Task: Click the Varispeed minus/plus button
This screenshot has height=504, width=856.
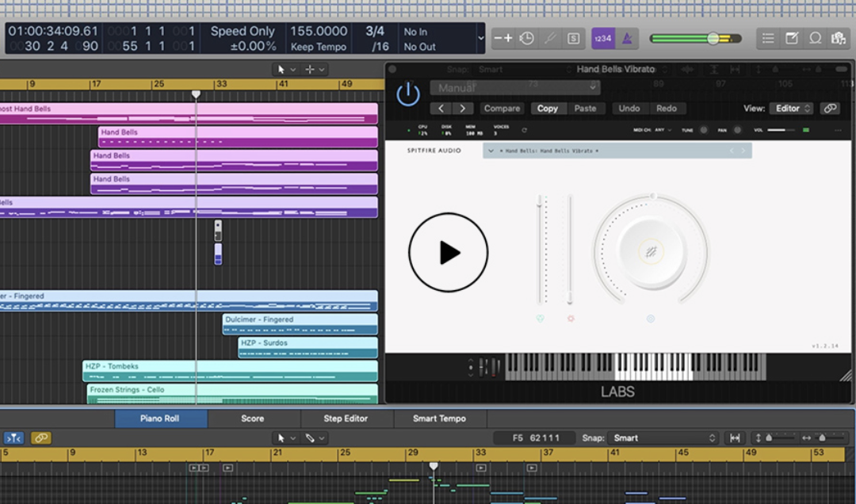Action: coord(503,38)
